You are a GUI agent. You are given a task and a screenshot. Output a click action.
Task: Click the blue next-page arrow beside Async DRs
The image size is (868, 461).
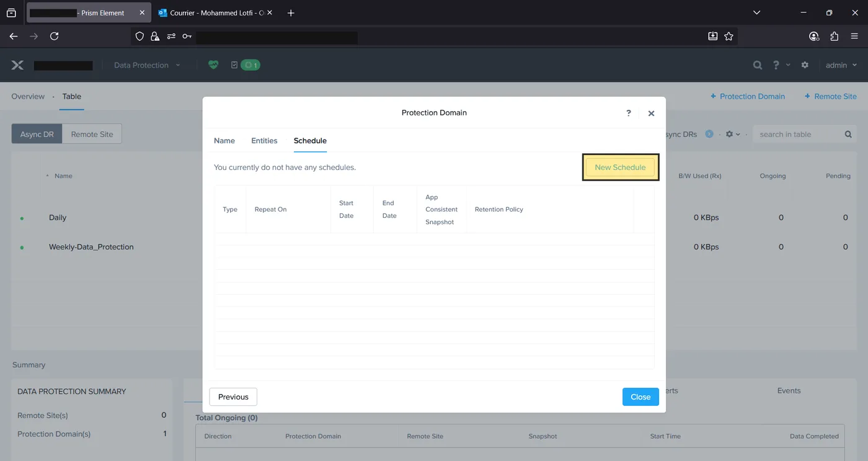tap(709, 134)
